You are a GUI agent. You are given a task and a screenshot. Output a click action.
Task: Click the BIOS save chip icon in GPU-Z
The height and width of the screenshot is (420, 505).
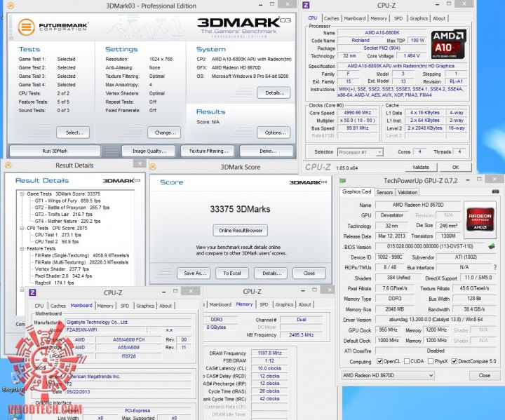pos(492,246)
